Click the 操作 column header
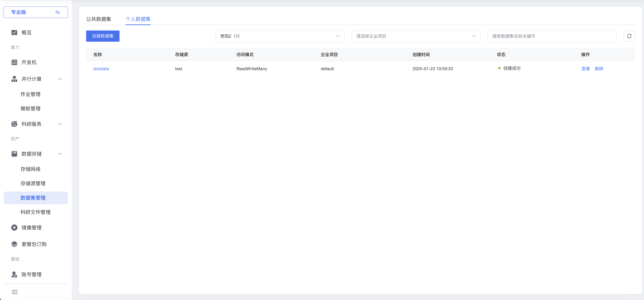Image resolution: width=644 pixels, height=300 pixels. pos(585,54)
